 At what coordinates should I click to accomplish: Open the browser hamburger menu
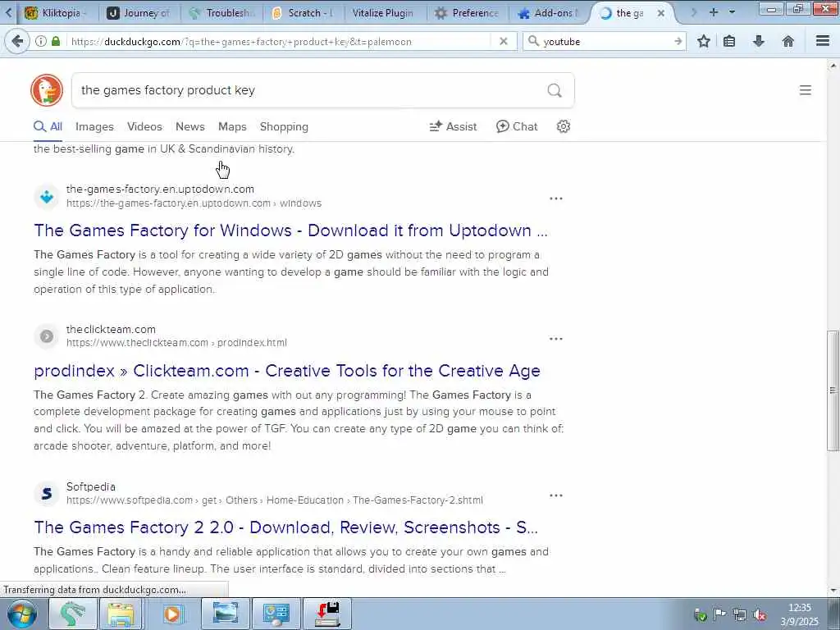pos(823,41)
